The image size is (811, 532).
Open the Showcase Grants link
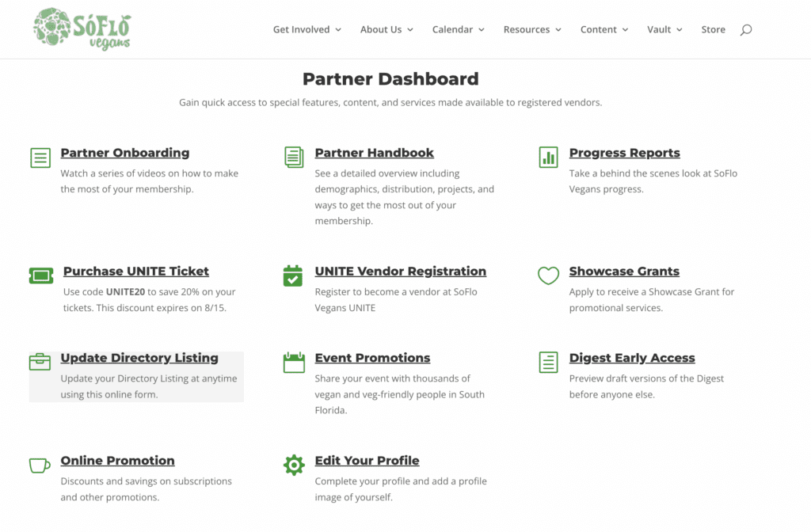(624, 272)
